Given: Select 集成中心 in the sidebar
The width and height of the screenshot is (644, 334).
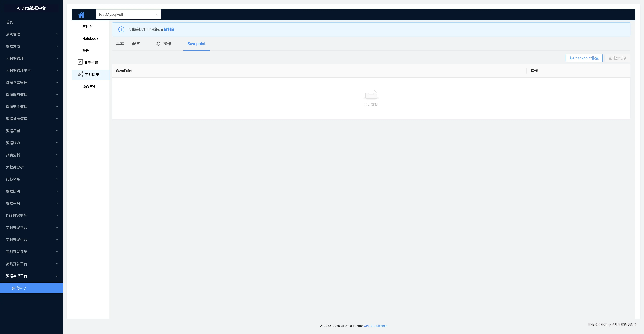Looking at the screenshot, I should pos(19,288).
